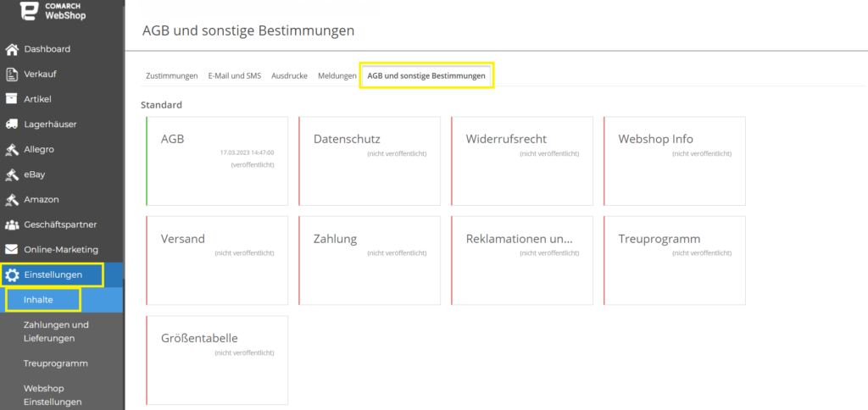Select the AGB und sonstige Bestimmungen tab
The image size is (868, 410).
click(x=427, y=75)
